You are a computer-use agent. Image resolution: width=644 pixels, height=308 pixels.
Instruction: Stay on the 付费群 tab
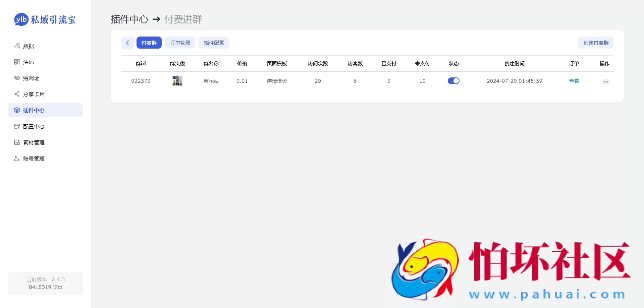pyautogui.click(x=149, y=43)
